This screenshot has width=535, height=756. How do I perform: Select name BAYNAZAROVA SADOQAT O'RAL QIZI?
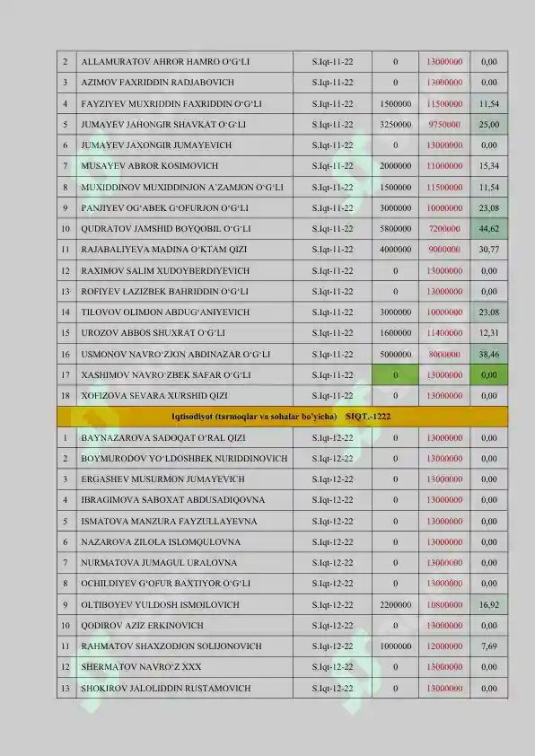pyautogui.click(x=162, y=438)
